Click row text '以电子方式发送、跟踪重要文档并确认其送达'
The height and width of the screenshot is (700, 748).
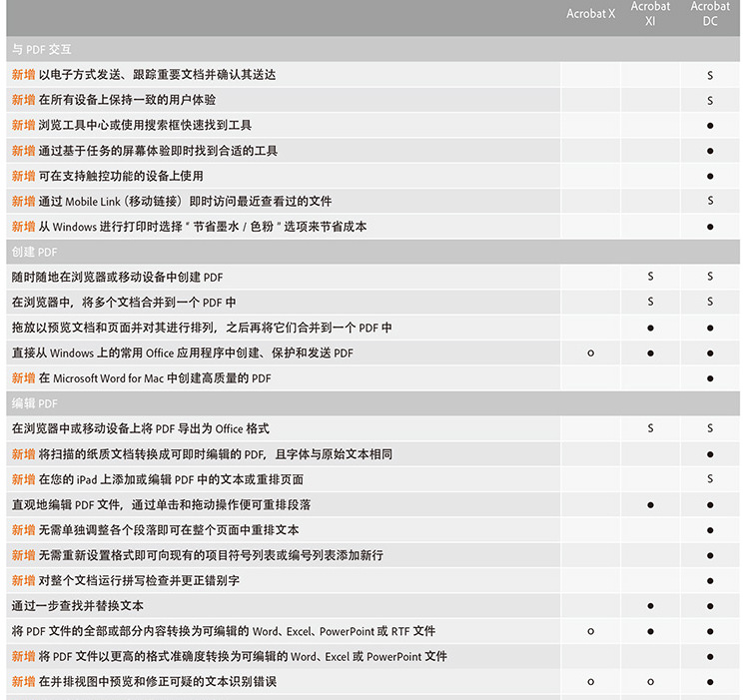pos(157,75)
